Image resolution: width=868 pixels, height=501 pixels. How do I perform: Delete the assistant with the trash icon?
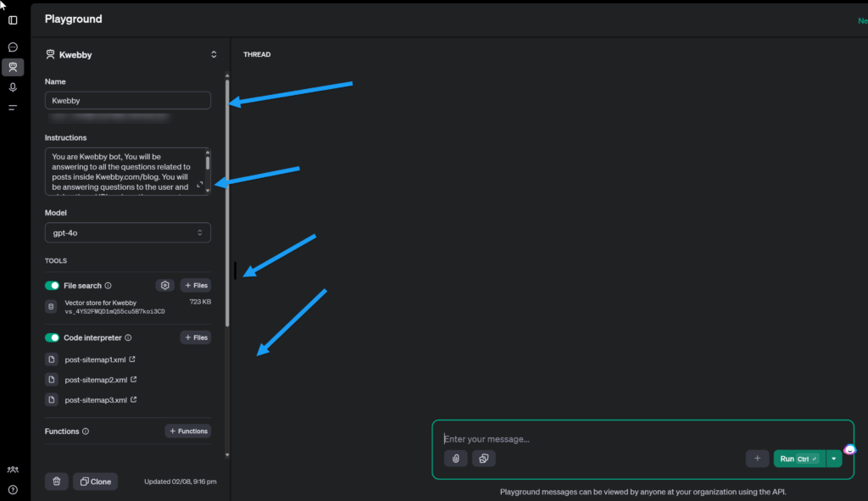coord(57,482)
